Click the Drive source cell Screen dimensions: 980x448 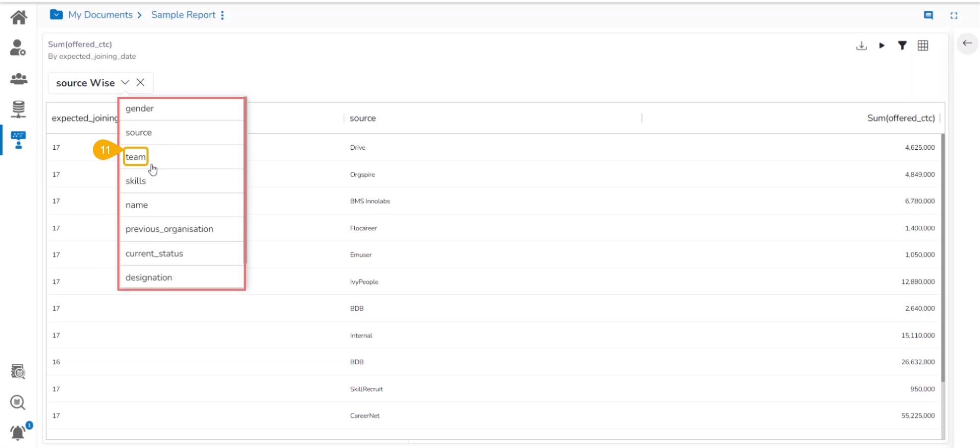[x=358, y=148]
